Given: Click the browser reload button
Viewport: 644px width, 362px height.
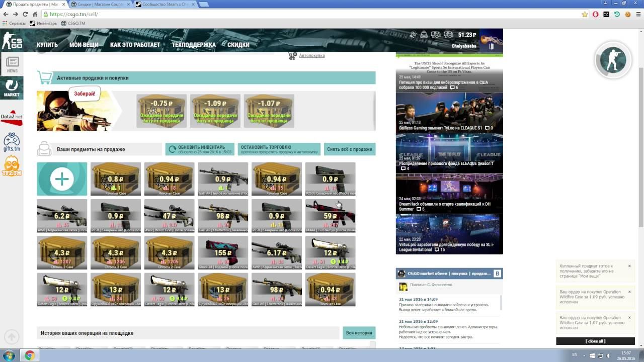Looking at the screenshot, I should 26,14.
